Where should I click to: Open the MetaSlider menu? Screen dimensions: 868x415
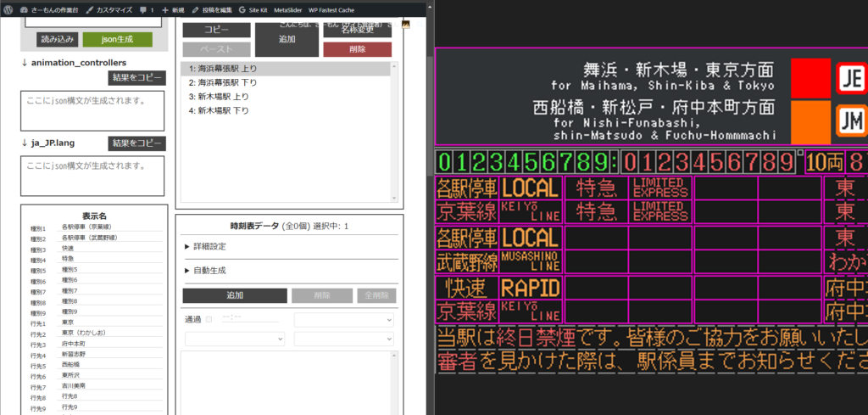tap(288, 9)
